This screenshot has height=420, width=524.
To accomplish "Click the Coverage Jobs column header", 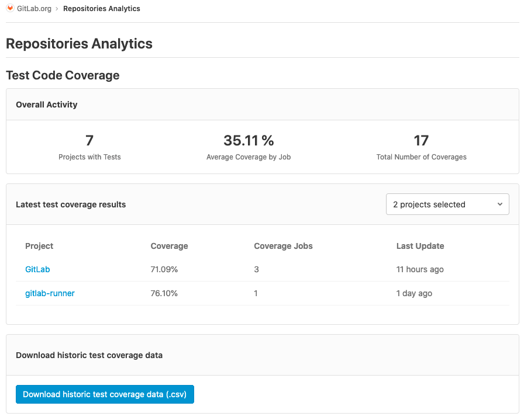I will [283, 246].
